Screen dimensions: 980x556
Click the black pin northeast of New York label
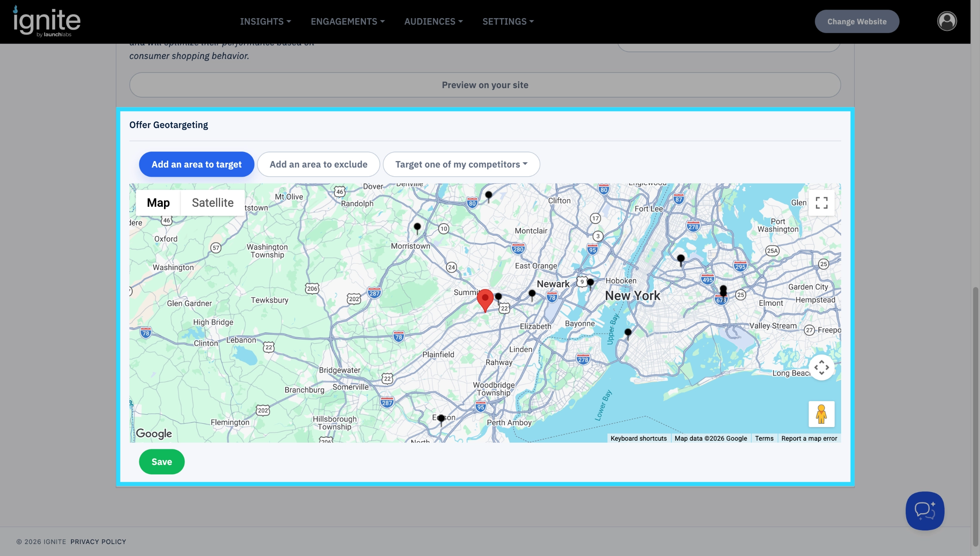680,260
